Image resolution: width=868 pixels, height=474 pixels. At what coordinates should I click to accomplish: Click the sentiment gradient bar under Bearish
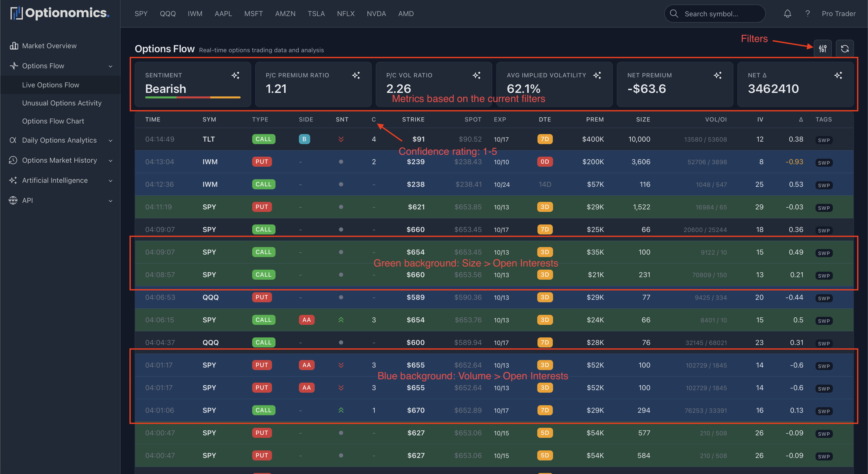[x=192, y=98]
